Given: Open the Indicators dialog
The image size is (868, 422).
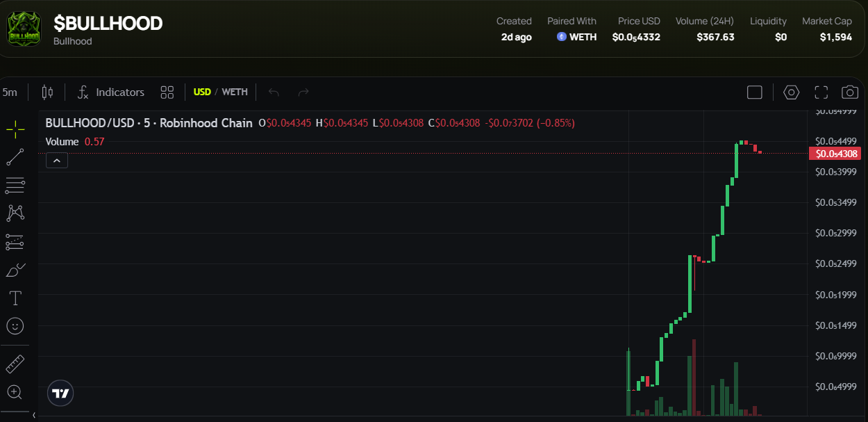Looking at the screenshot, I should pos(110,92).
